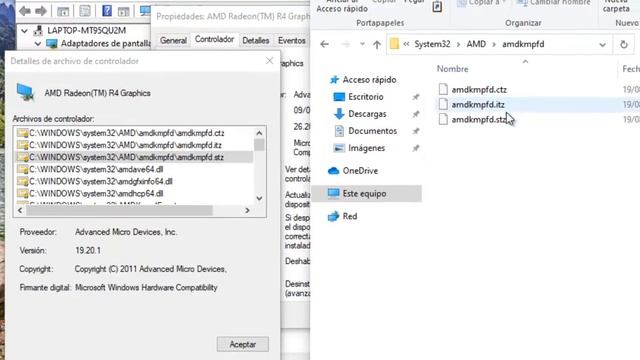Screen dimensions: 640x360
Task: Open the address bar history dropdown
Action: (x=602, y=44)
